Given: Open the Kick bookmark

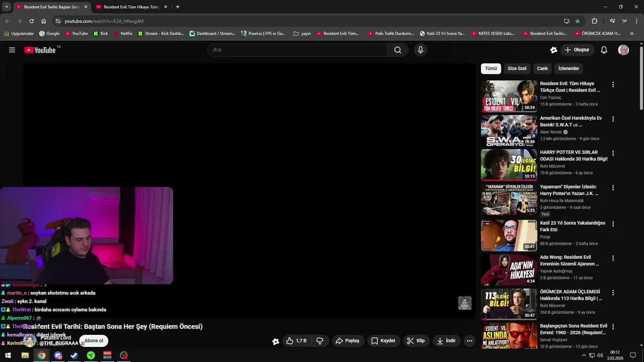Looking at the screenshot, I should 101,34.
